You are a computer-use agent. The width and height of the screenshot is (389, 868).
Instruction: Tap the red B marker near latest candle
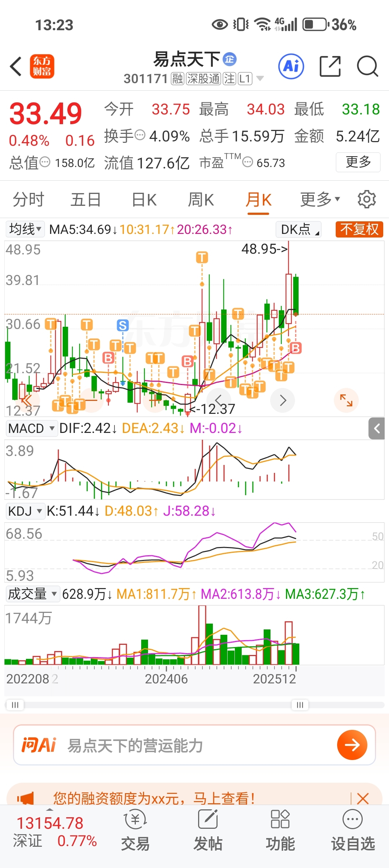295,348
